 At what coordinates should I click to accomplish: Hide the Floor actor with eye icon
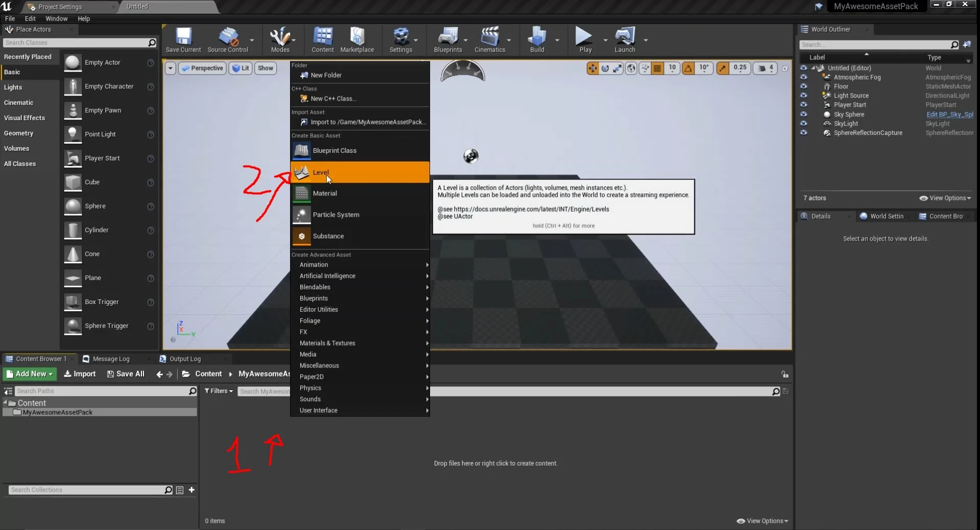[803, 86]
